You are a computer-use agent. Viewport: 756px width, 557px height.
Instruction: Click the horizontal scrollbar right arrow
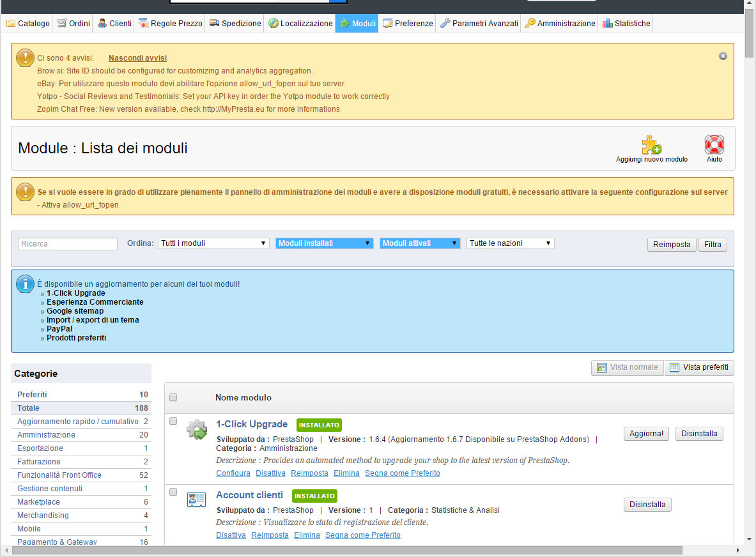[x=737, y=550]
